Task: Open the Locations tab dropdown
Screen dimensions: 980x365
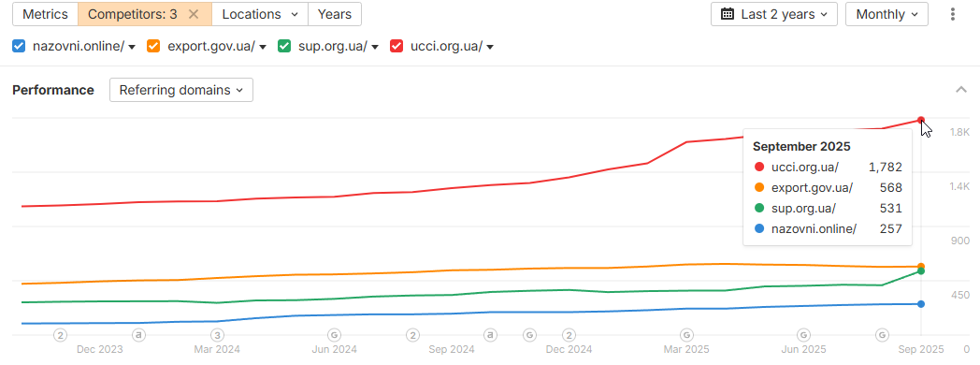Action: coord(260,14)
